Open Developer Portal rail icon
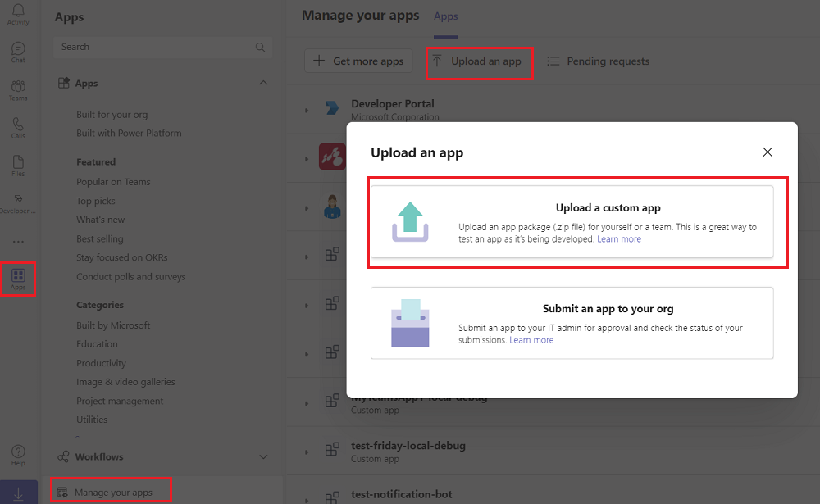The width and height of the screenshot is (820, 504). pos(18,203)
